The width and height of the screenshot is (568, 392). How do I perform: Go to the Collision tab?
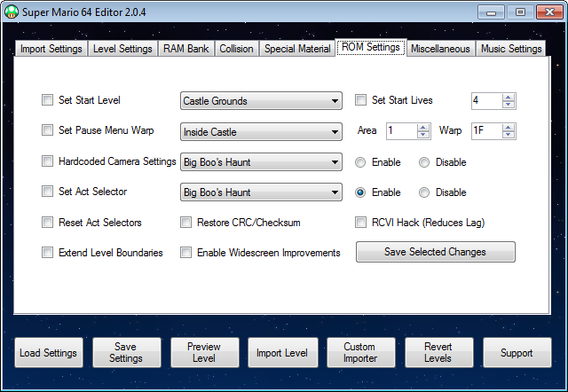[x=237, y=49]
